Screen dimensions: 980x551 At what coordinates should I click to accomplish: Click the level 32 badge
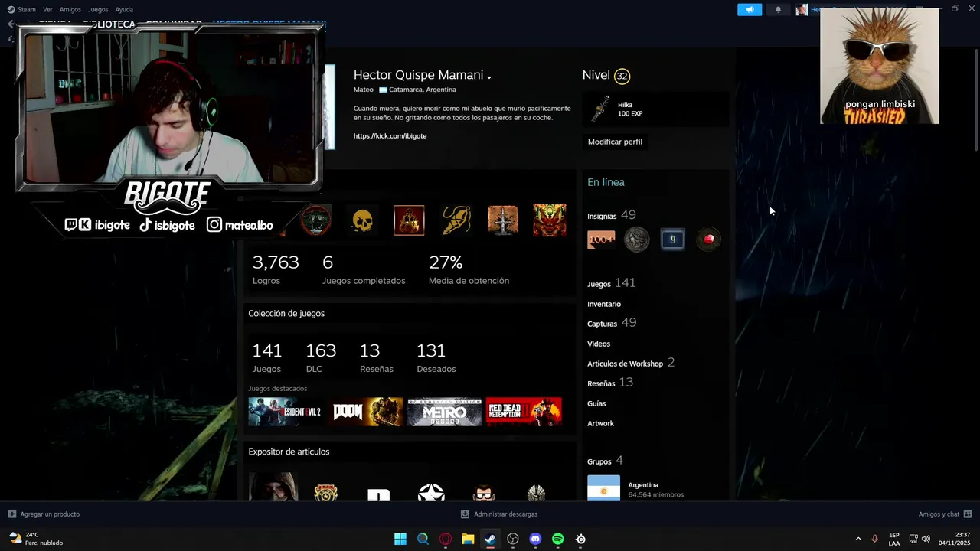[x=622, y=76]
